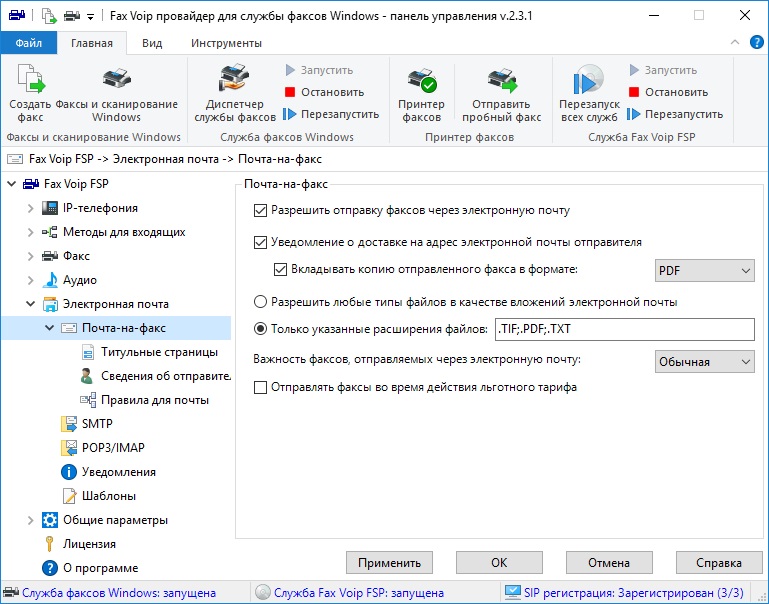This screenshot has height=604, width=769.
Task: Open Общие параметры tree item
Action: pos(115,520)
